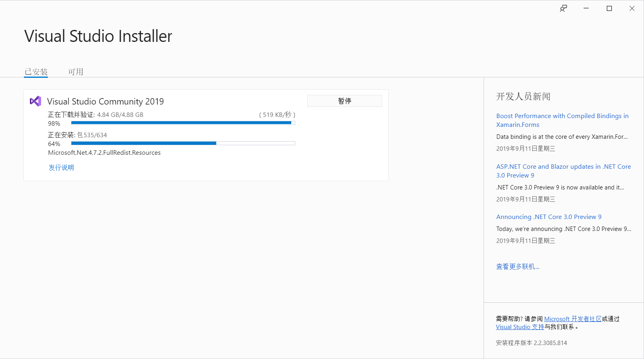This screenshot has height=359, width=644.
Task: Click the Visual Studio Community 2019 product title
Action: pyautogui.click(x=105, y=101)
